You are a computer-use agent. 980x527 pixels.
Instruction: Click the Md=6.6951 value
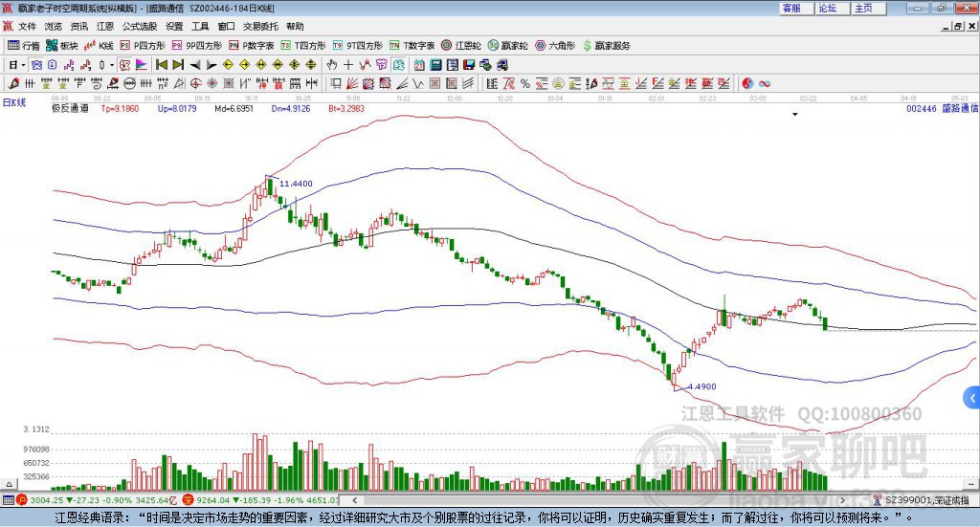(234, 109)
